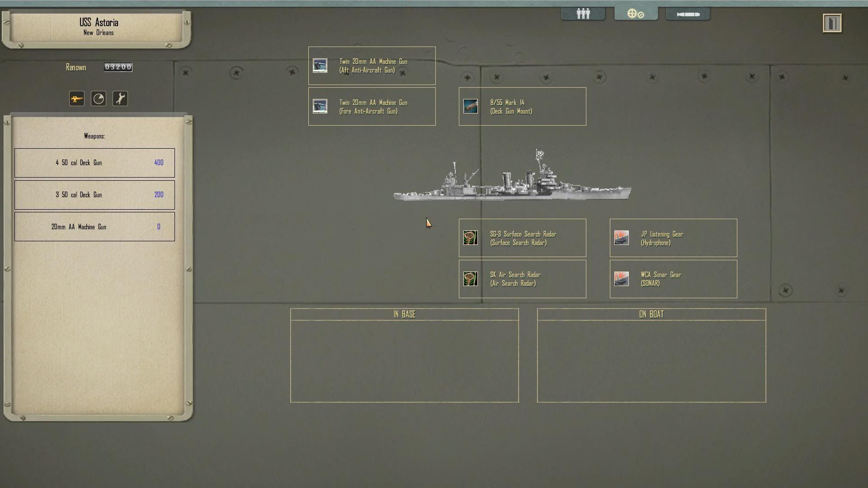Click the USS Astoria ship image
This screenshot has height=488, width=868.
tap(512, 175)
